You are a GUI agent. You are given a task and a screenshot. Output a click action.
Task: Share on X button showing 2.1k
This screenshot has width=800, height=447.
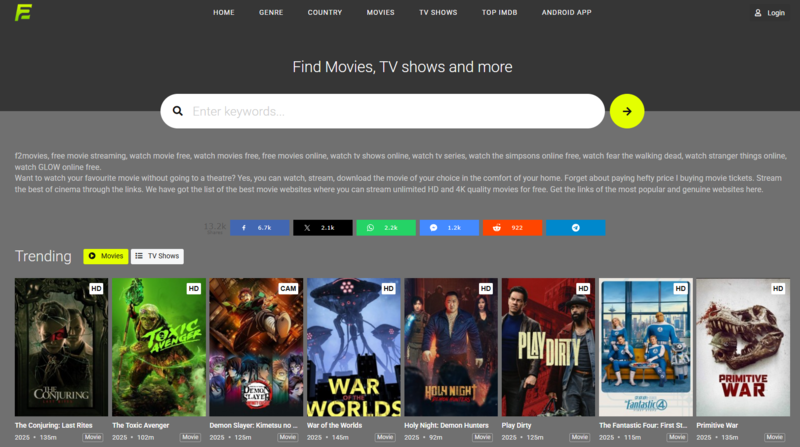322,228
